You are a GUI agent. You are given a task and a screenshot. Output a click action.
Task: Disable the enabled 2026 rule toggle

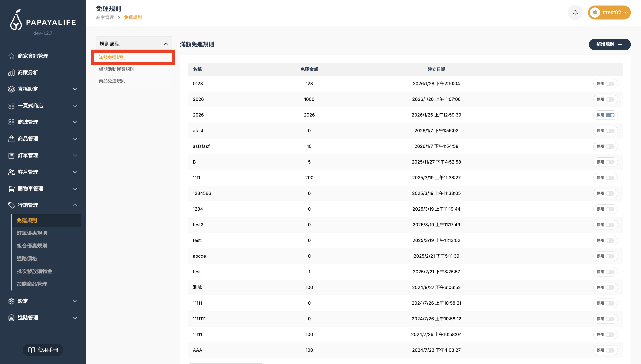tap(610, 115)
